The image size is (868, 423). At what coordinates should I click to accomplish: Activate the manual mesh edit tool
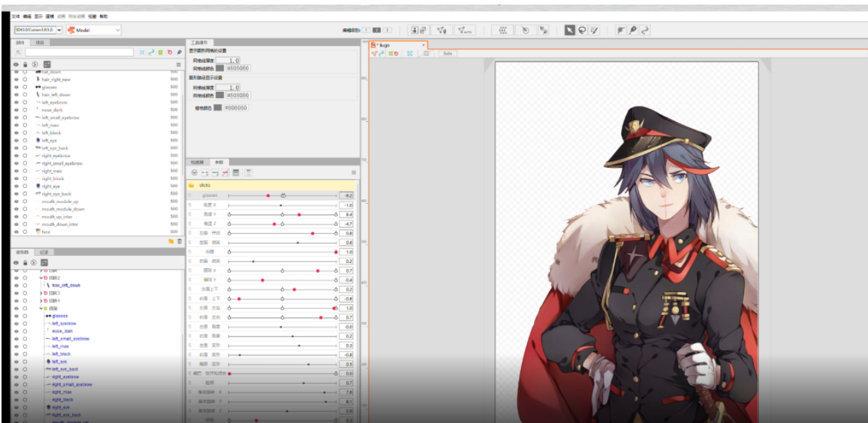pyautogui.click(x=442, y=30)
